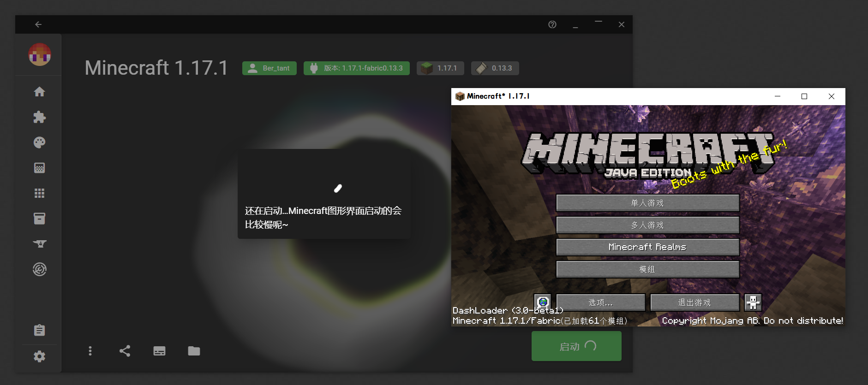The width and height of the screenshot is (868, 385).
Task: Click the launcher's upper dash window button
Action: click(599, 22)
